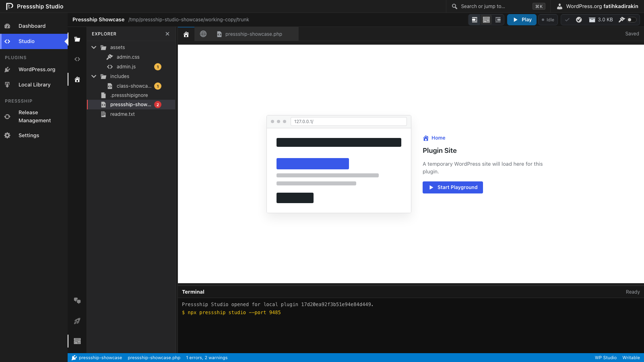Switch to the home editor tab
This screenshot has width=644, height=362.
pyautogui.click(x=186, y=34)
